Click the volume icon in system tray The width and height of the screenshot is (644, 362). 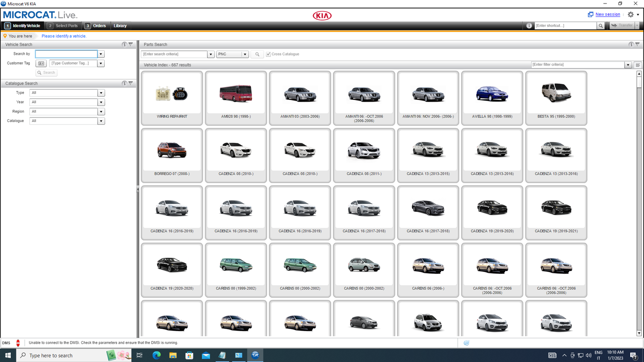click(588, 355)
